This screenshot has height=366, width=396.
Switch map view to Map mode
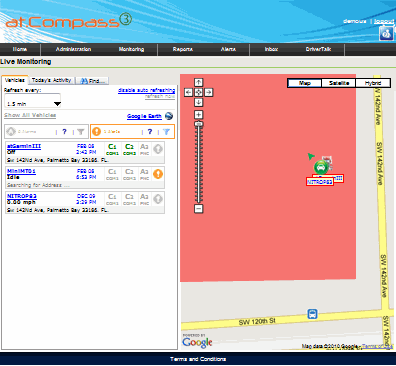pyautogui.click(x=305, y=83)
